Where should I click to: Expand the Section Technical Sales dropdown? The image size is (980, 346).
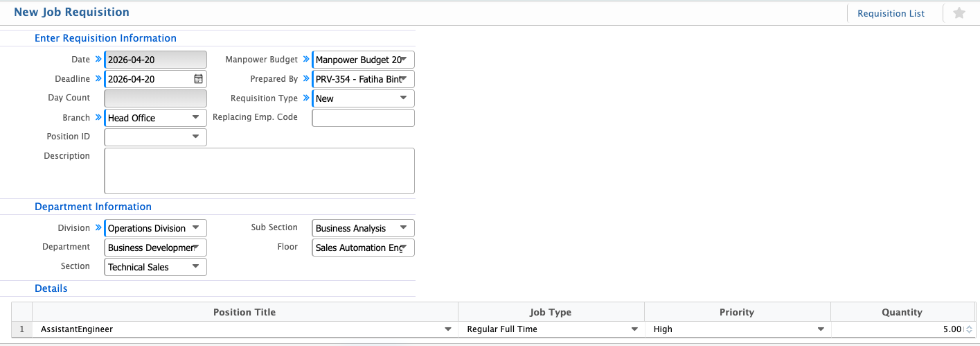[155, 267]
